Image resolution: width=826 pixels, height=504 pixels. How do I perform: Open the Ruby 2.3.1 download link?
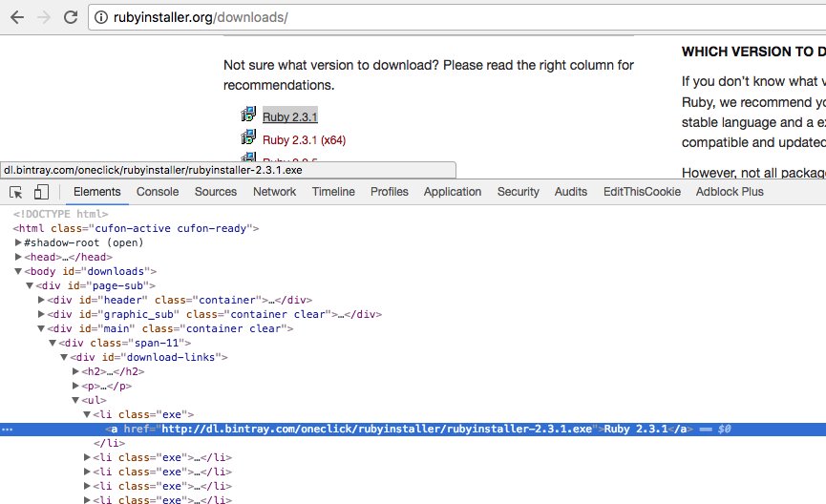(289, 116)
